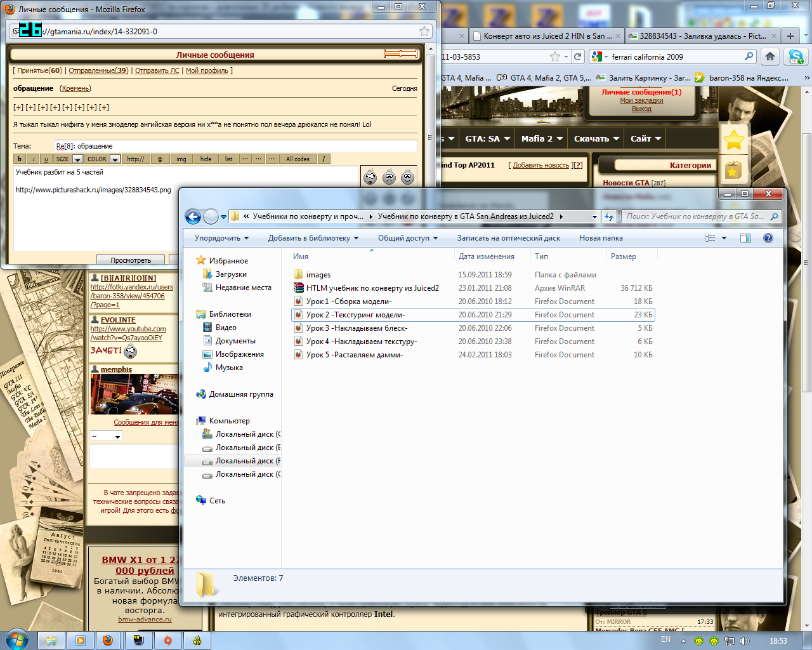Insert the sad smiley into the message
812x650 pixels.
click(x=390, y=178)
